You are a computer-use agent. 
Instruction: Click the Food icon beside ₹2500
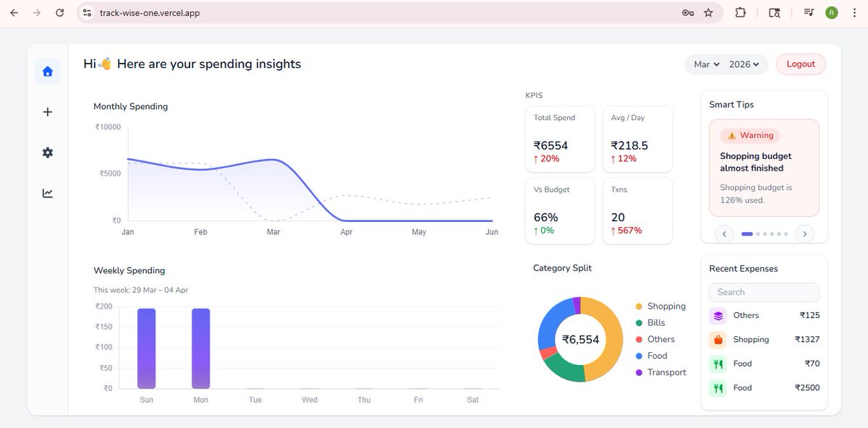coord(718,388)
